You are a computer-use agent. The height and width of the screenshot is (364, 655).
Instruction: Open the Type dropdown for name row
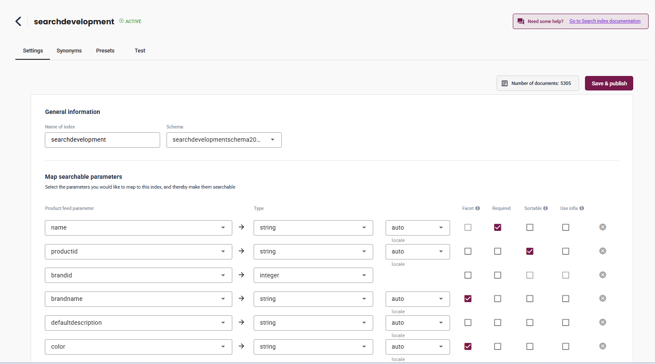pos(313,228)
